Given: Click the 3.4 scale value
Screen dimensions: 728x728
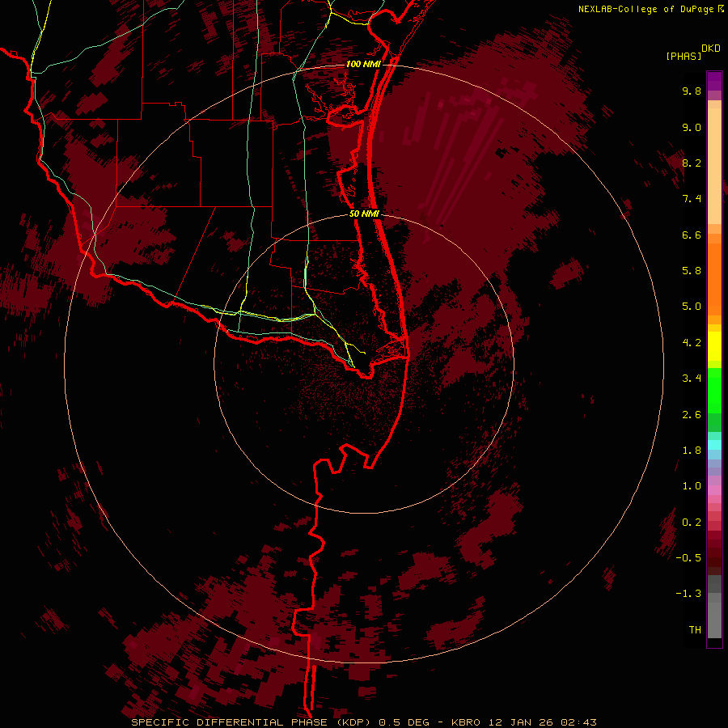Looking at the screenshot, I should pyautogui.click(x=692, y=379).
